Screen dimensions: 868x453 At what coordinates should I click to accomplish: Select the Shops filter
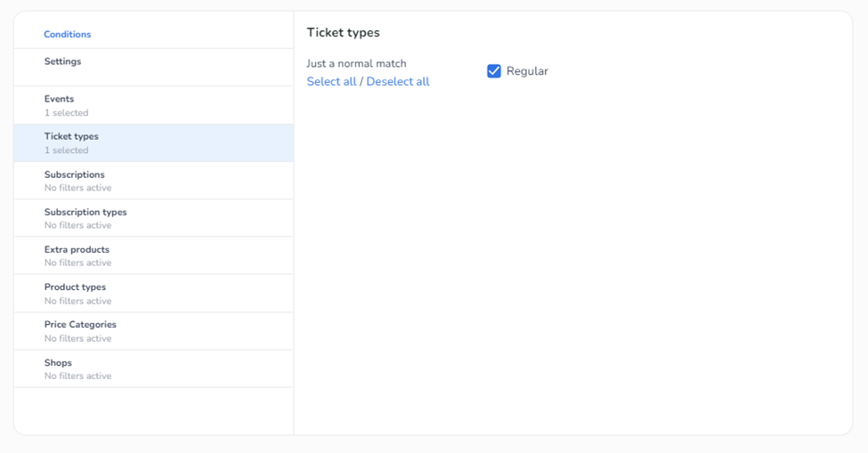(58, 362)
